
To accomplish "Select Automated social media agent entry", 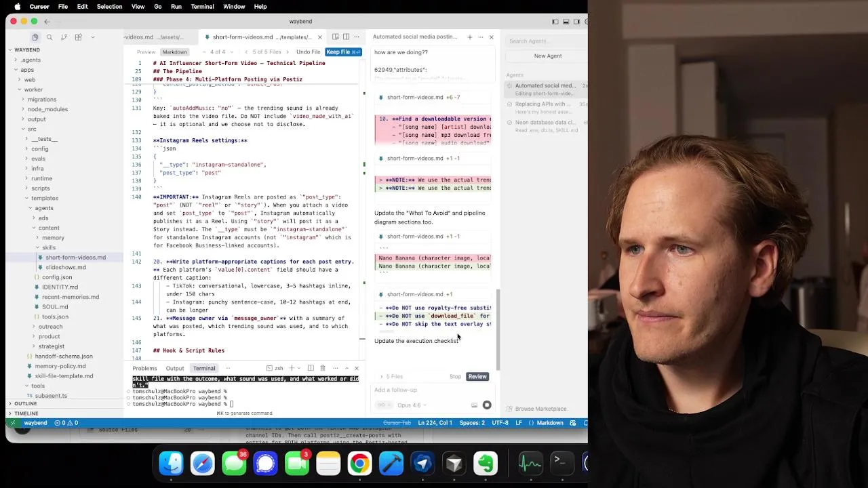I will [x=546, y=89].
